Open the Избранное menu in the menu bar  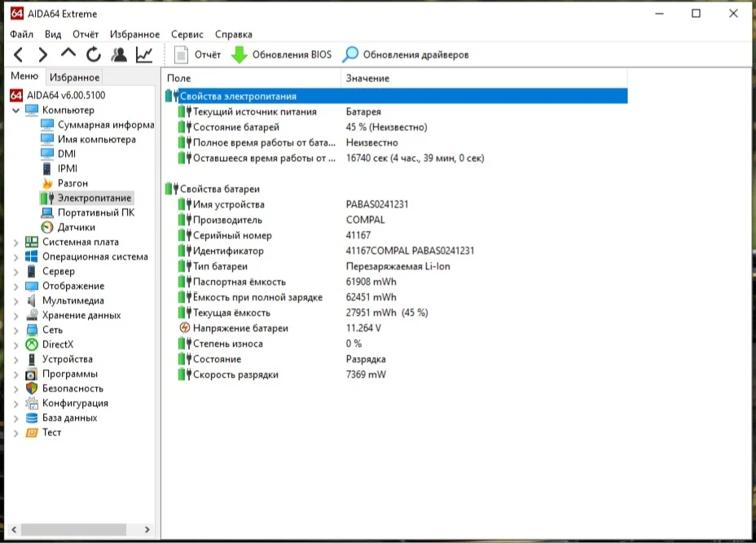[x=134, y=34]
